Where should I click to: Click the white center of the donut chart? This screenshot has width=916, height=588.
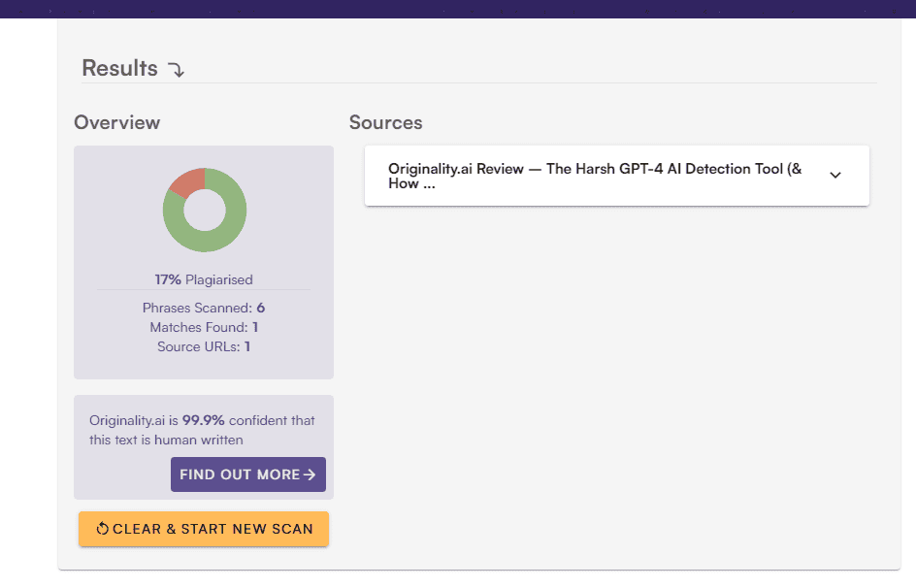205,210
